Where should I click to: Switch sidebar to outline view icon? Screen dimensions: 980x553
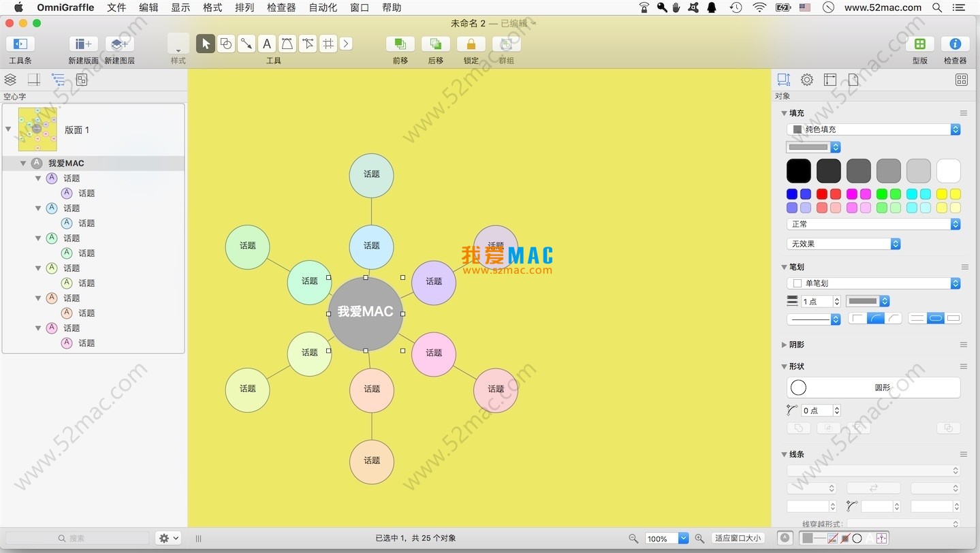[x=58, y=80]
